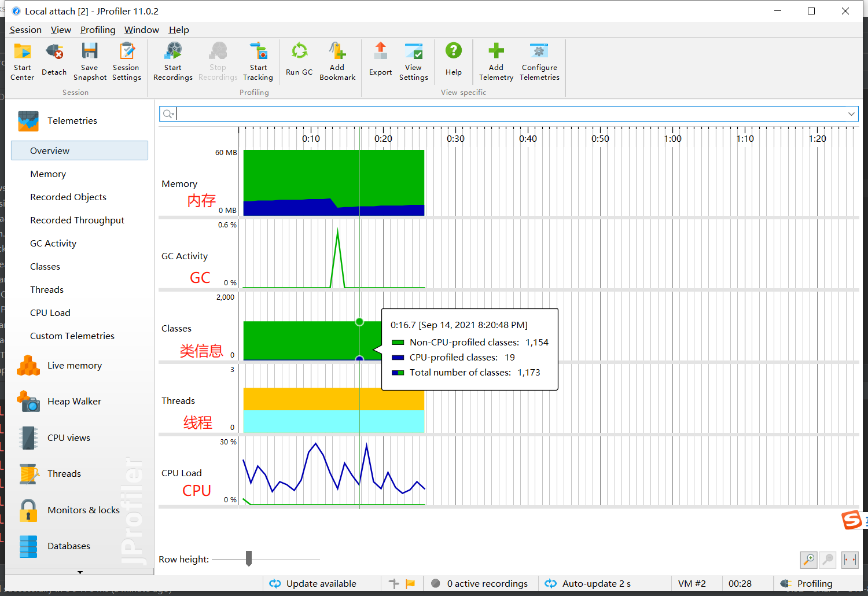Click the Export icon
This screenshot has height=596, width=868.
380,61
